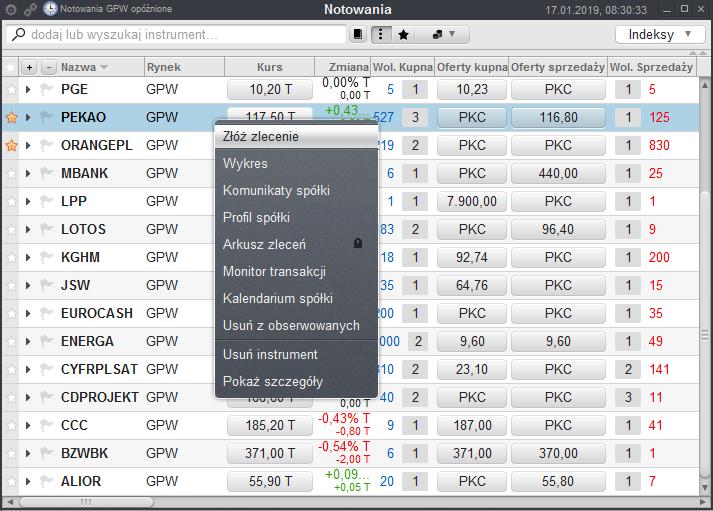Select Złóż zlecenie from context menu

coord(296,136)
